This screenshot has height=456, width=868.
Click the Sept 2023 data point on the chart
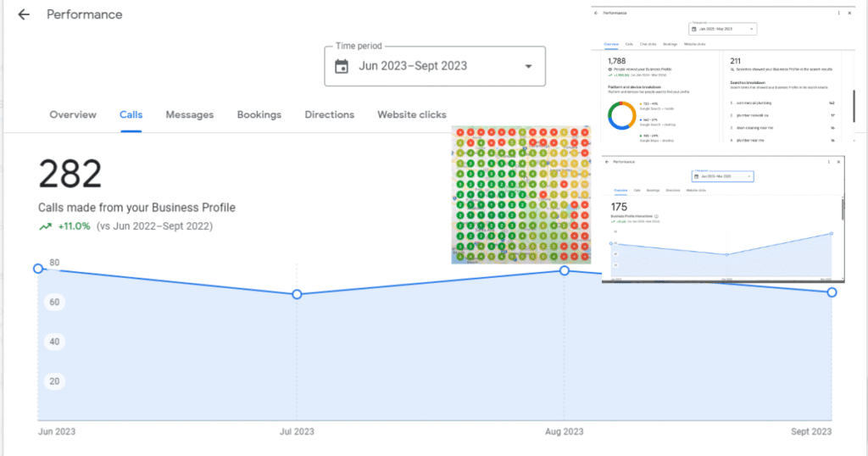pos(832,292)
